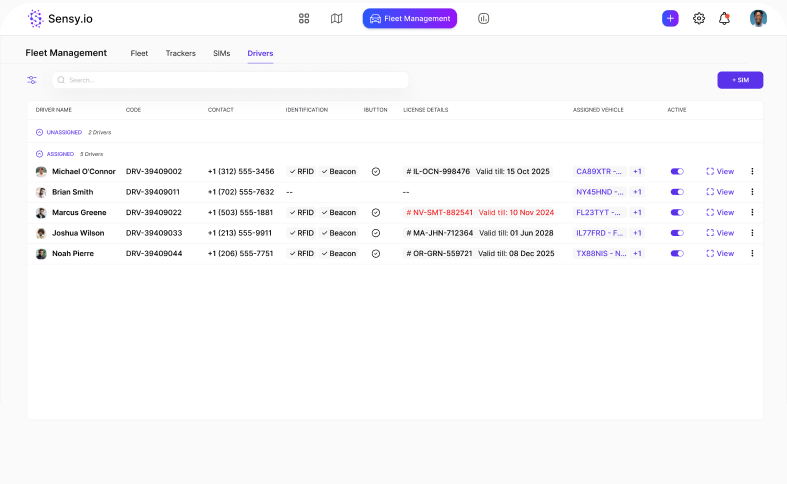The image size is (787, 484).
Task: Collapse the Assigned drivers group
Action: click(40, 154)
